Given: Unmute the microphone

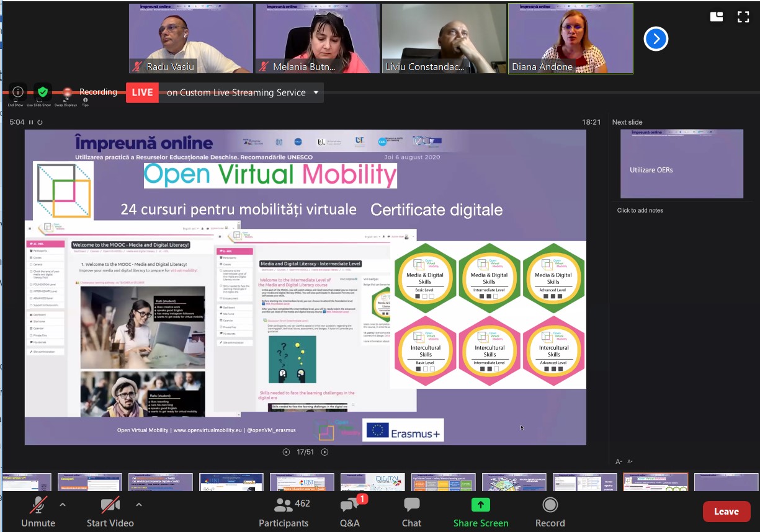Looking at the screenshot, I should 38,512.
